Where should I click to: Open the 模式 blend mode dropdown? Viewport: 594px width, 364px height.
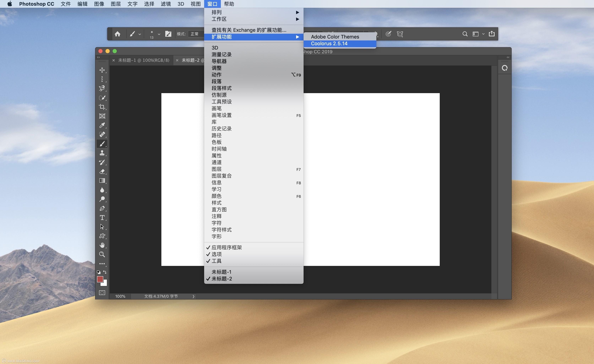tap(196, 34)
